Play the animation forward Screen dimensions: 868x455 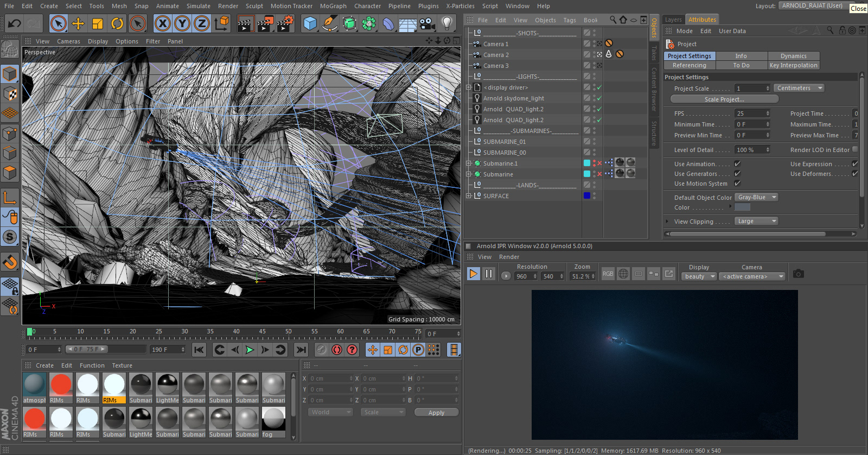tap(250, 350)
